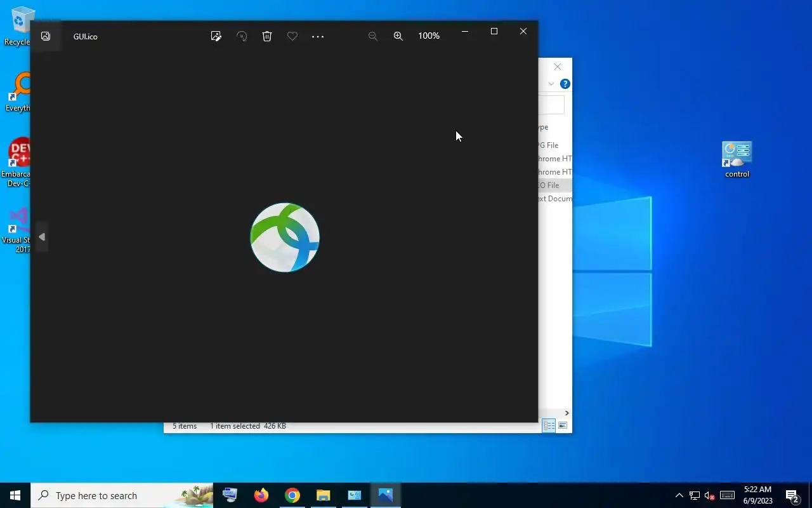The width and height of the screenshot is (812, 508).
Task: Close the Photos window
Action: 523,31
